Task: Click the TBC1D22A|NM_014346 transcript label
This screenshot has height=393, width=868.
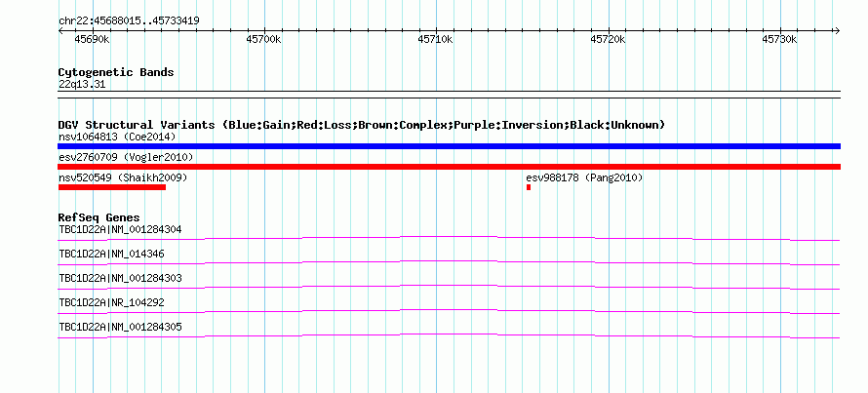Action: coord(111,254)
